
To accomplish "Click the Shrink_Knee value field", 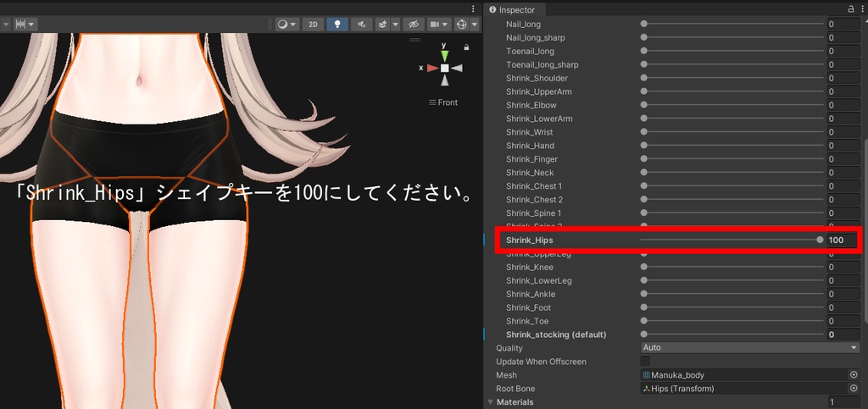I will (843, 267).
